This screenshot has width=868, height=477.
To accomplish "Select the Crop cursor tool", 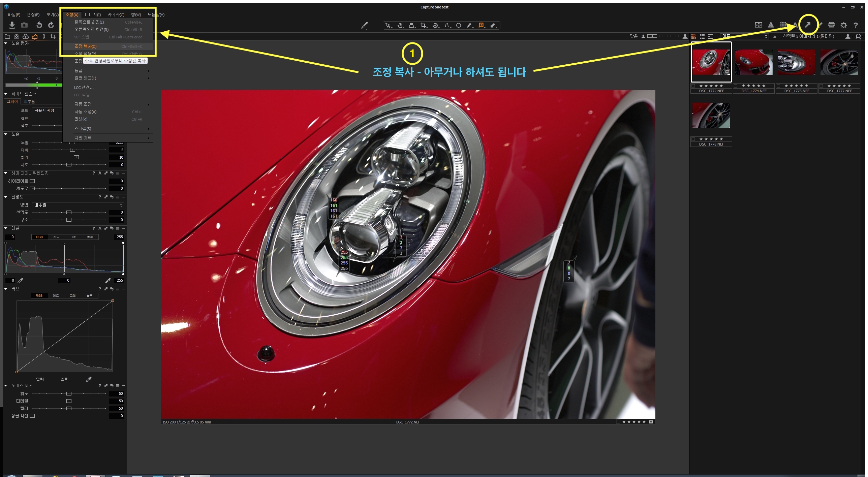I will (423, 25).
